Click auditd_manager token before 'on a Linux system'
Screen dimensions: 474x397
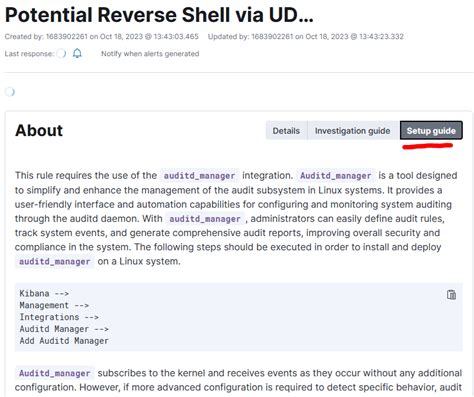click(x=55, y=261)
